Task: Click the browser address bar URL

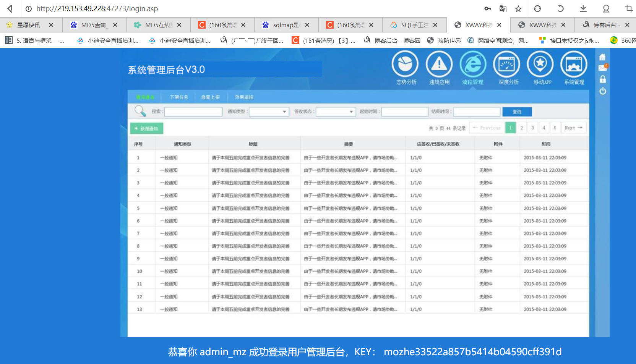Action: coord(97,8)
